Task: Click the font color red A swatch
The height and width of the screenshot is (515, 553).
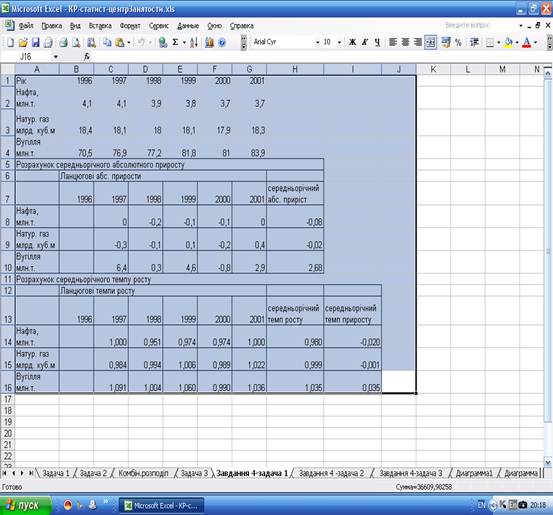Action: click(527, 43)
